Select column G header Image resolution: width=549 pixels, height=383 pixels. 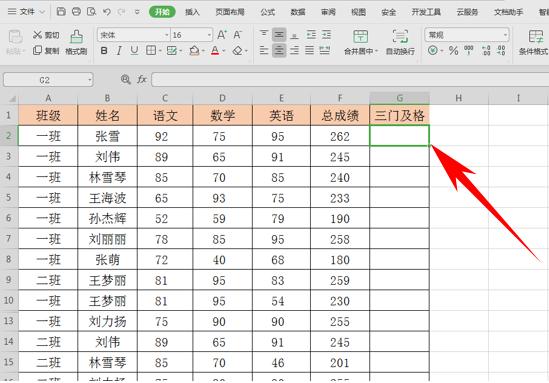click(x=399, y=98)
